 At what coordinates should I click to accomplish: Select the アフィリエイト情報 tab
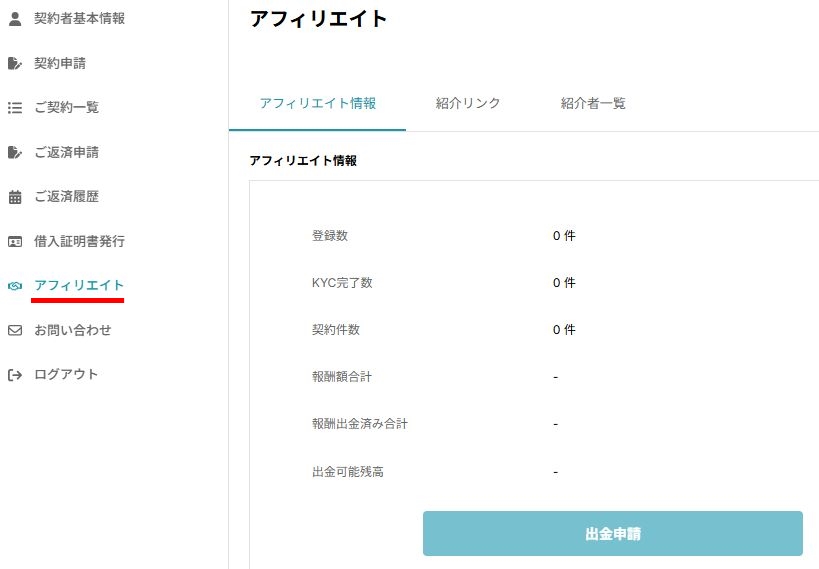tap(318, 103)
